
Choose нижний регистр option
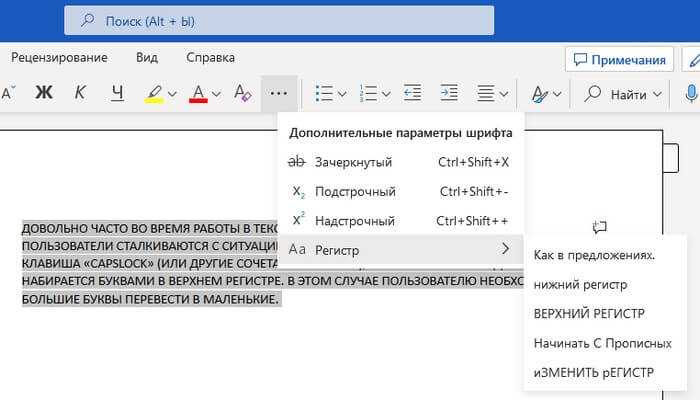pyautogui.click(x=580, y=285)
